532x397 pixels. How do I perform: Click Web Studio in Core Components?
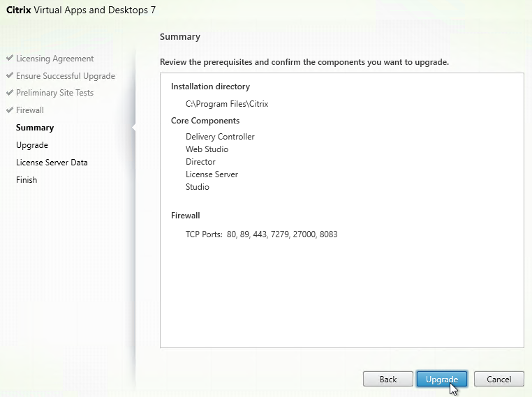pos(207,149)
